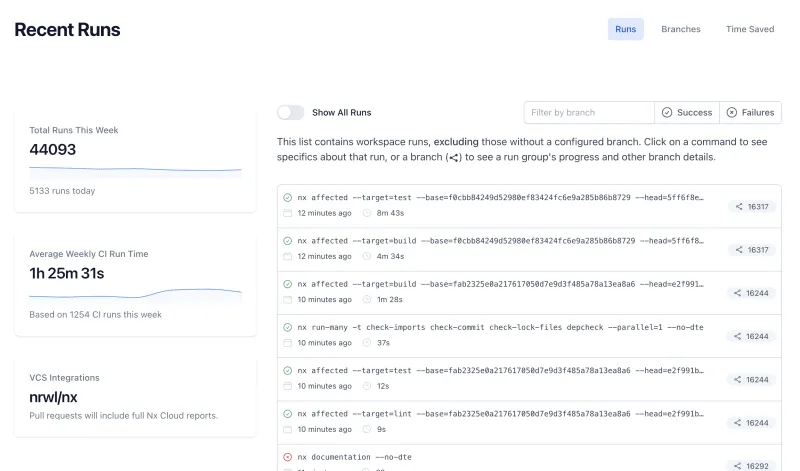The image size is (800, 471).
Task: Click the Filter by branch input field
Action: (x=589, y=112)
